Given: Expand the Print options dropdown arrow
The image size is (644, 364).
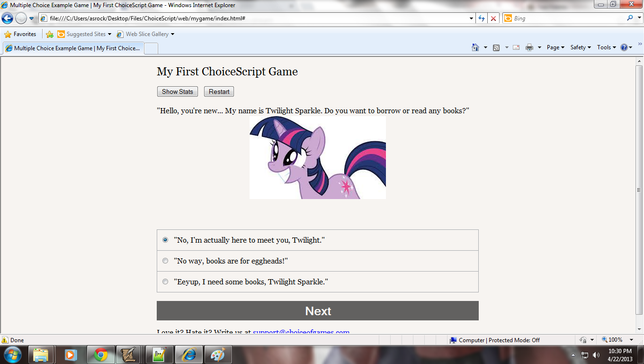Looking at the screenshot, I should point(539,47).
